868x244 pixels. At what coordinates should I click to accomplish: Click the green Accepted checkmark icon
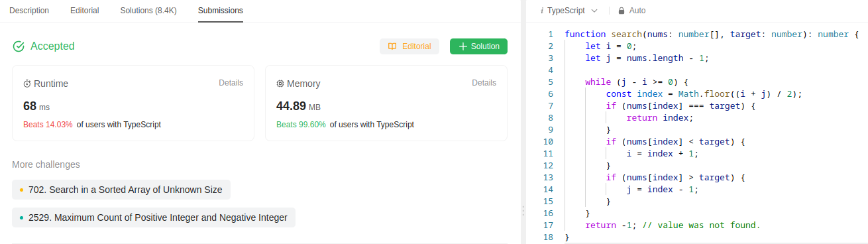tap(19, 46)
